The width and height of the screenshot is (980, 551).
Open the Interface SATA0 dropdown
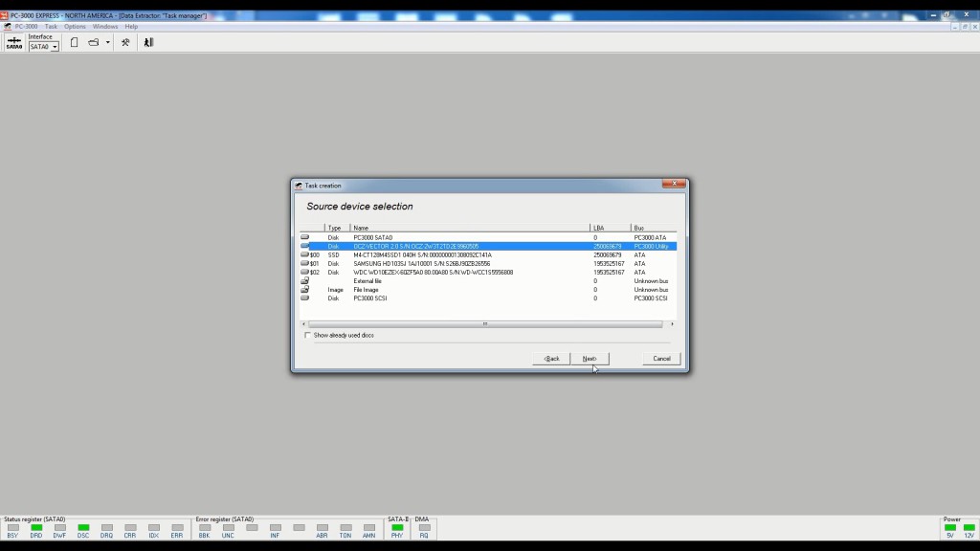55,47
